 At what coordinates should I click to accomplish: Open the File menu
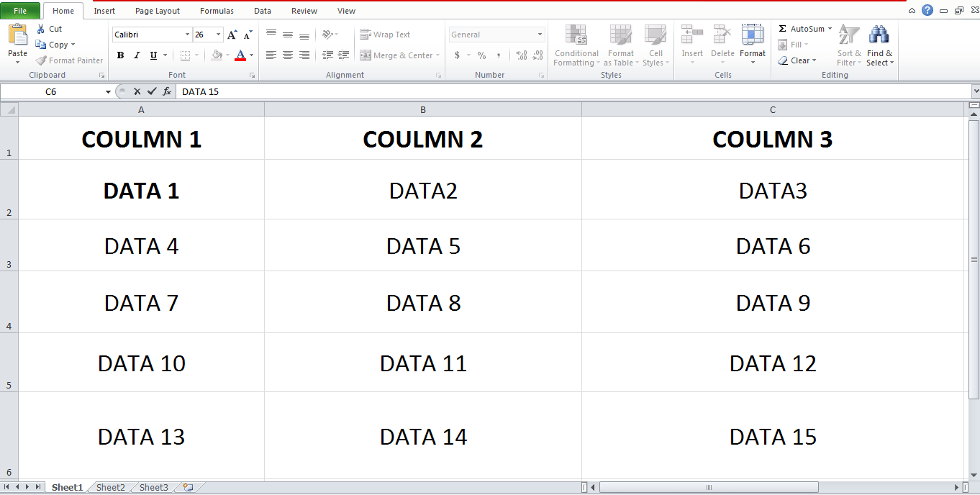[21, 11]
